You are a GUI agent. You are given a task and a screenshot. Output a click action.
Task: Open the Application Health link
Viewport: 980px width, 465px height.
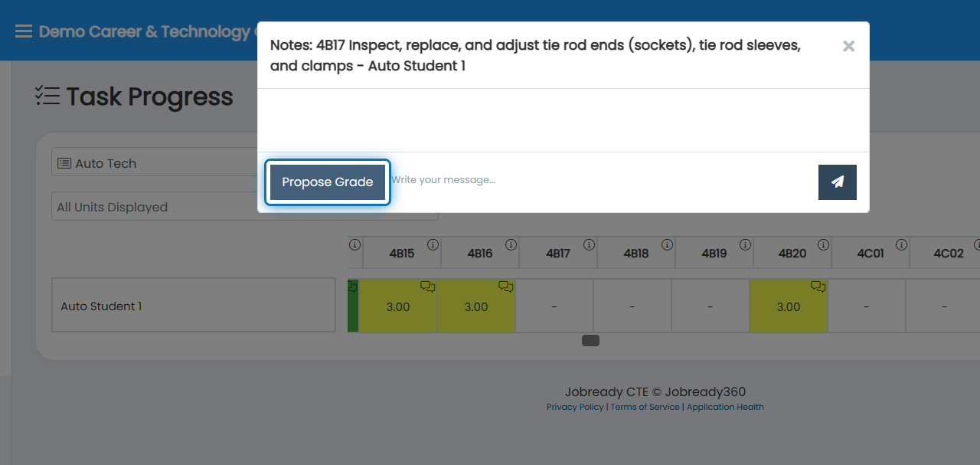(x=725, y=407)
